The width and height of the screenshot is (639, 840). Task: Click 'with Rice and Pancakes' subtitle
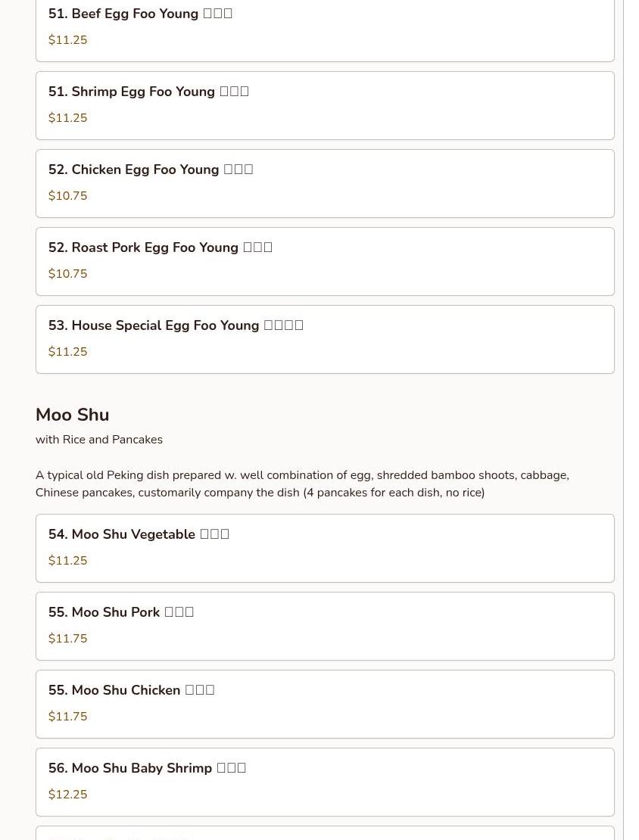(x=99, y=440)
